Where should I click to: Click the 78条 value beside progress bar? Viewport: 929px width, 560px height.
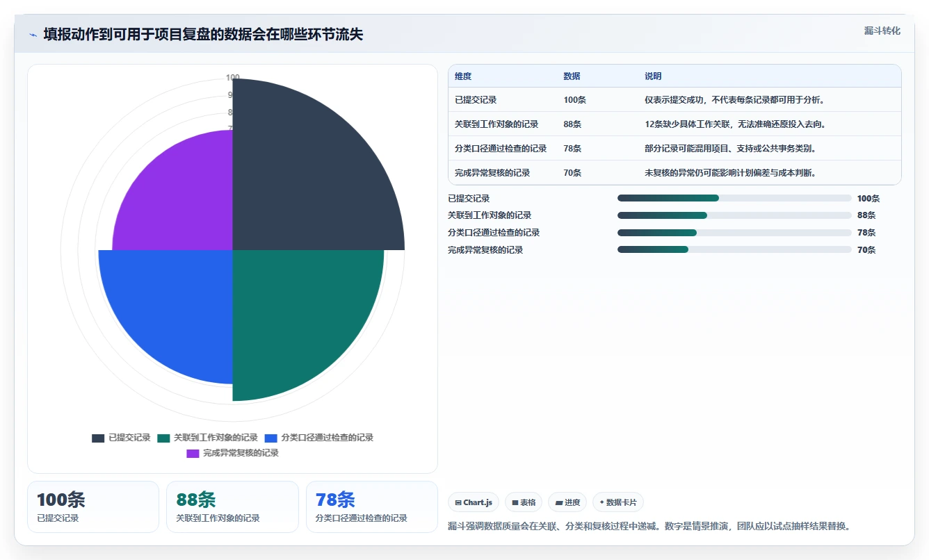866,233
